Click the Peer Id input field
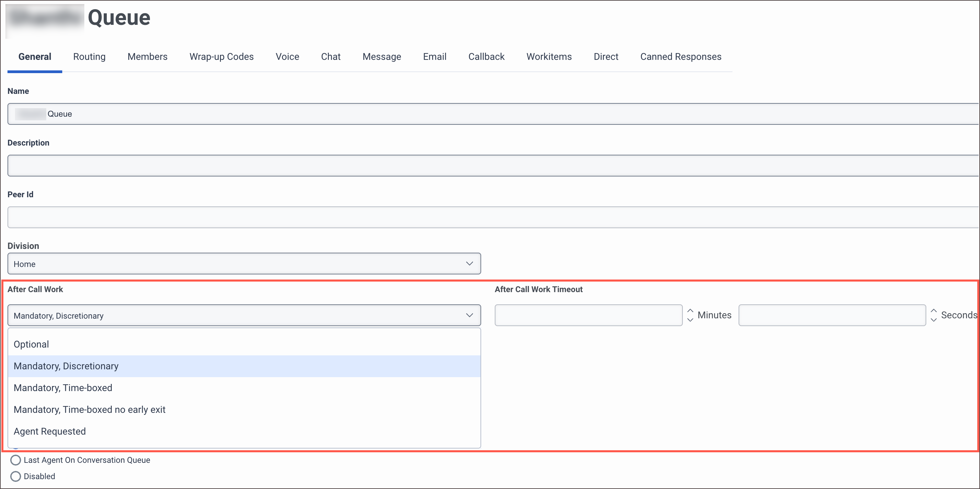The width and height of the screenshot is (980, 489). (491, 217)
